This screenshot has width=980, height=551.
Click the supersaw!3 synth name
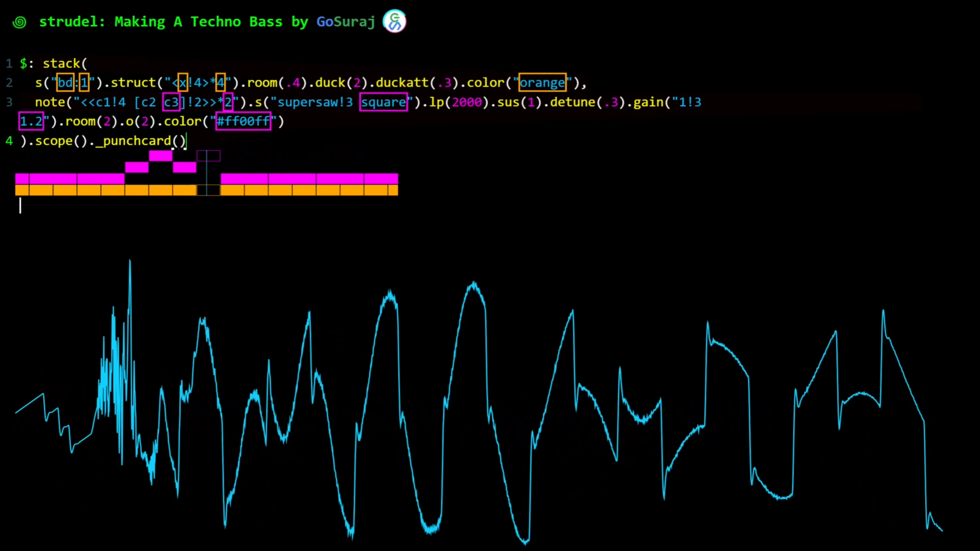(x=314, y=102)
